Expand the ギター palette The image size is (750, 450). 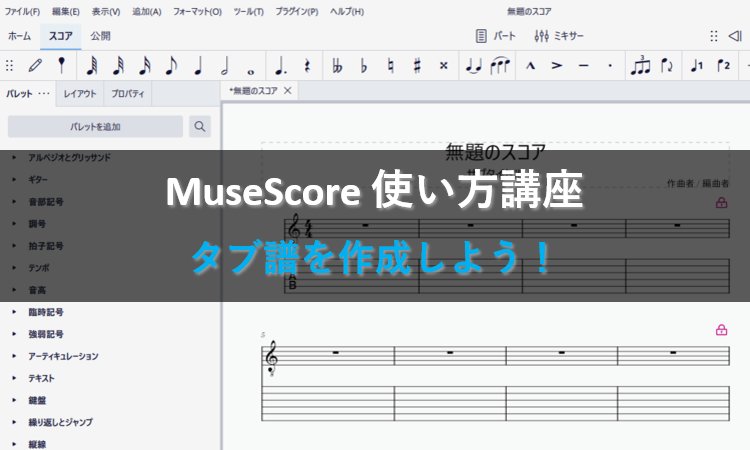tap(40, 179)
